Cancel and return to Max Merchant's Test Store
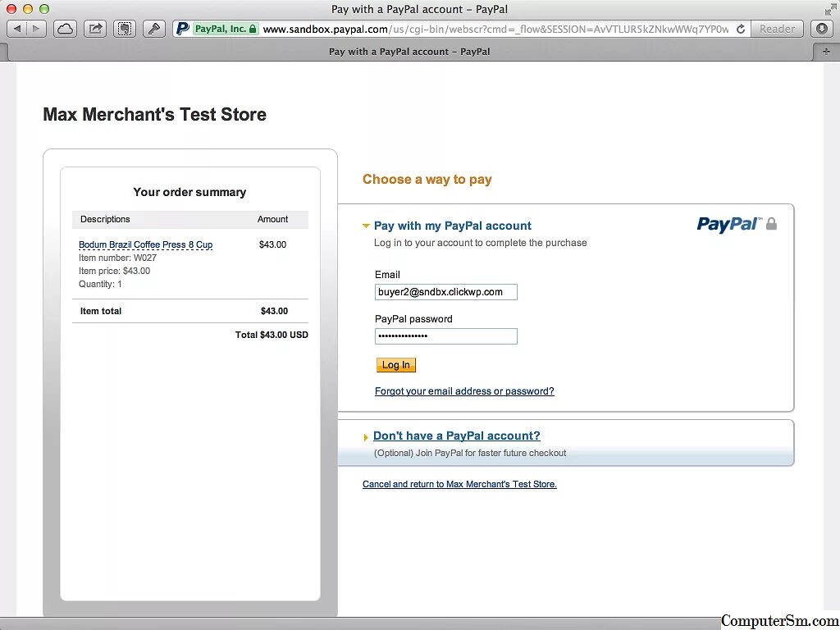This screenshot has width=840, height=630. pyautogui.click(x=459, y=484)
